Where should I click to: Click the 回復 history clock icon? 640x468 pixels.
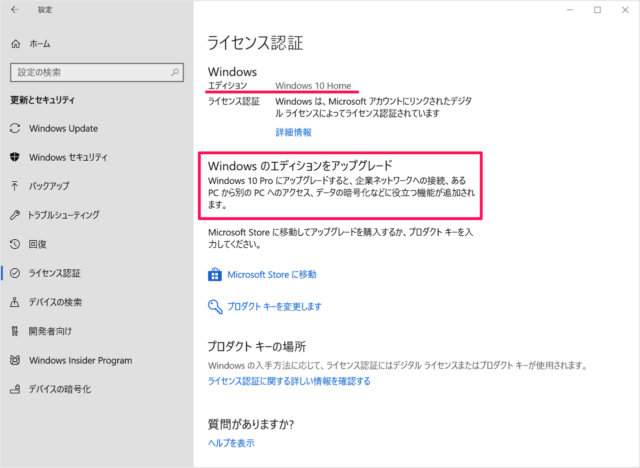[x=15, y=244]
